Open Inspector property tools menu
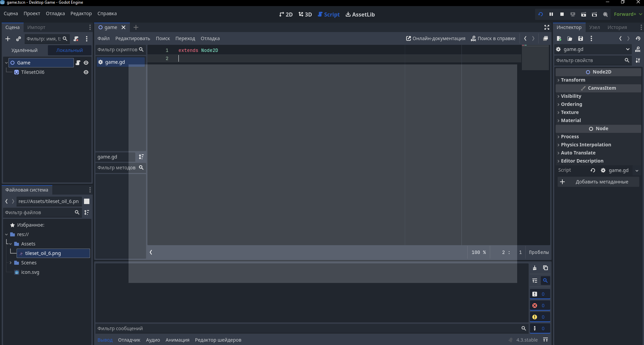This screenshot has height=345, width=644. (638, 60)
